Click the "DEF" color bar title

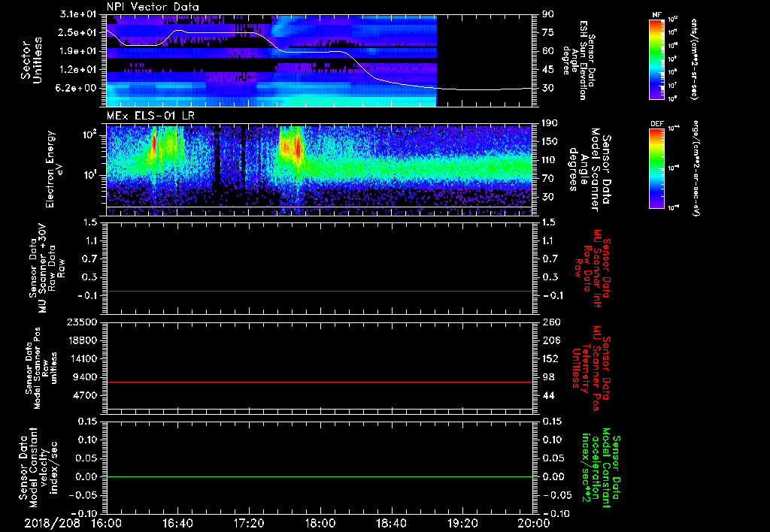(657, 124)
